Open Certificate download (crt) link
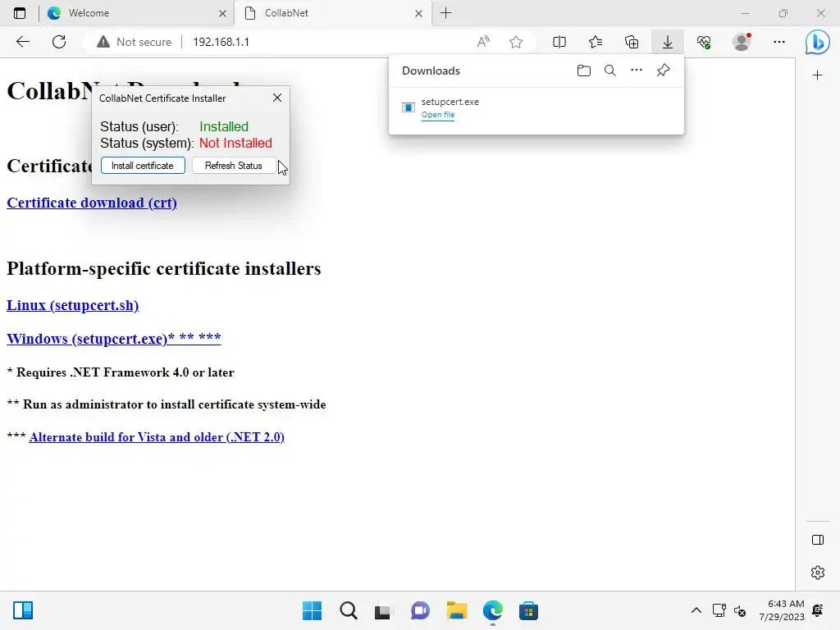840x630 pixels. [x=92, y=203]
